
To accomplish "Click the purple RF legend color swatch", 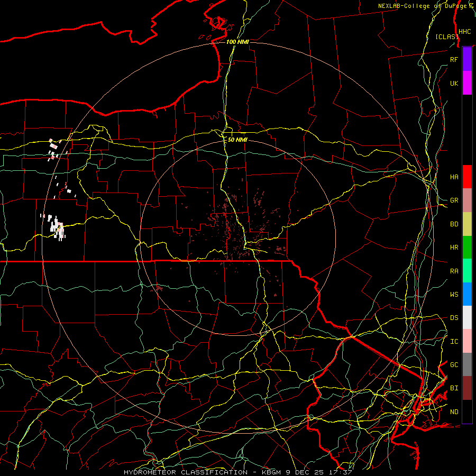I will [467, 59].
